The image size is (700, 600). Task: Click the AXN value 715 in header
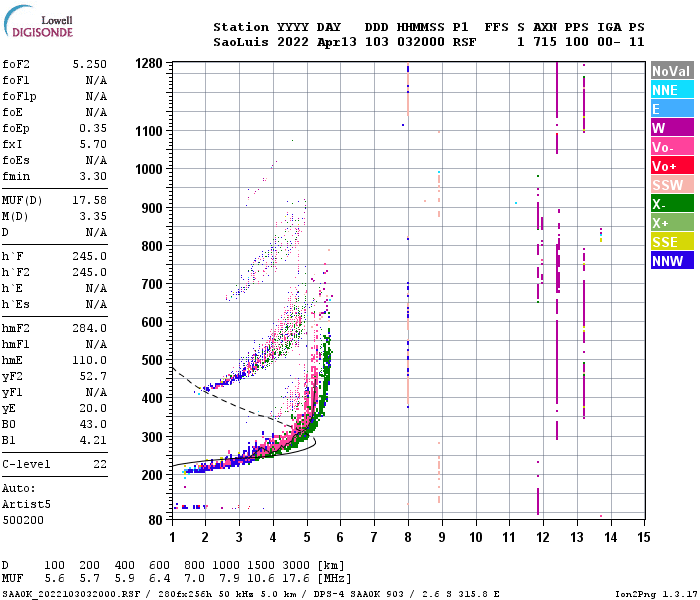(545, 42)
